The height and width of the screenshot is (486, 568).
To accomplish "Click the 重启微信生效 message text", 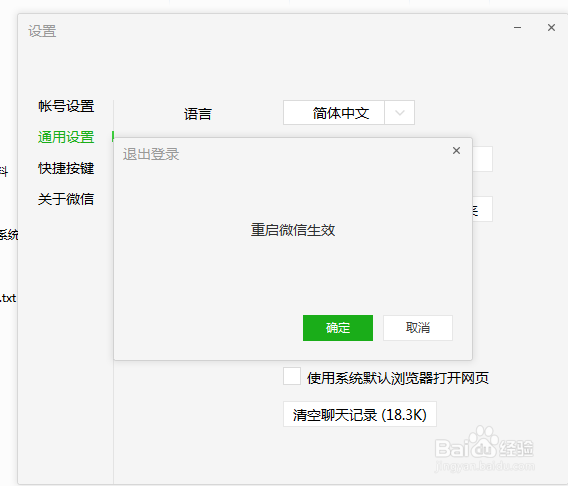I will coord(293,230).
